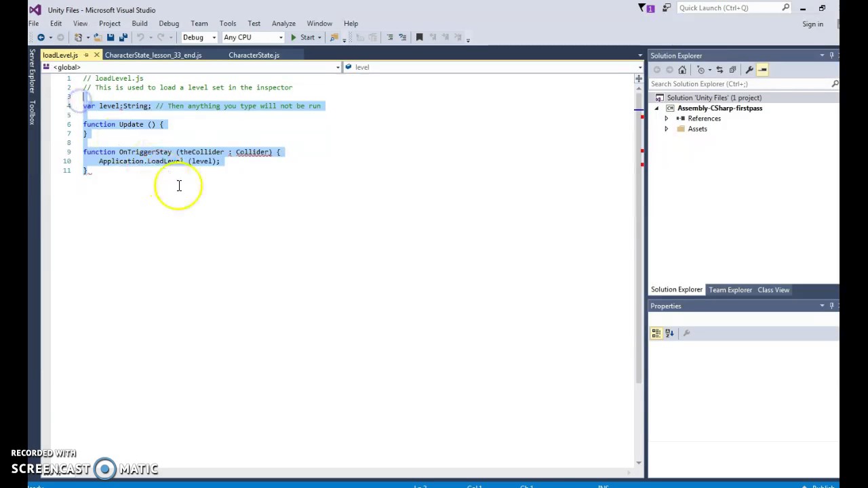Click the Save icon in toolbar

111,37
